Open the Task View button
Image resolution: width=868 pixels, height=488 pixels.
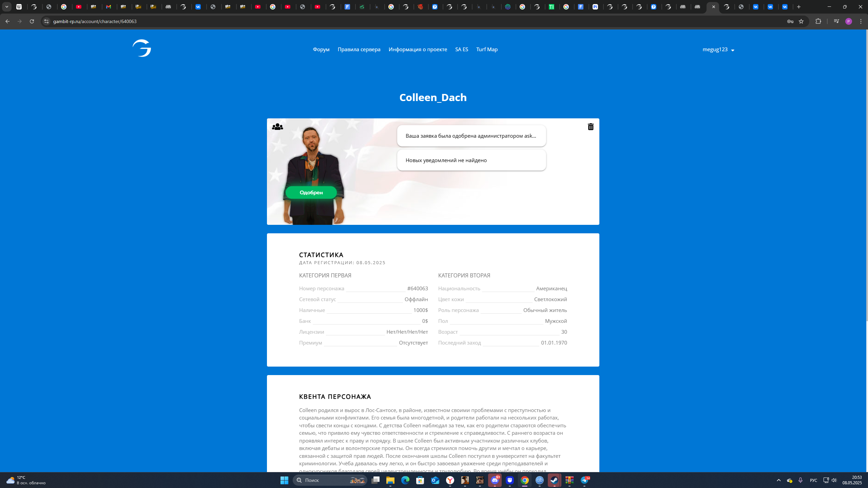click(x=375, y=480)
